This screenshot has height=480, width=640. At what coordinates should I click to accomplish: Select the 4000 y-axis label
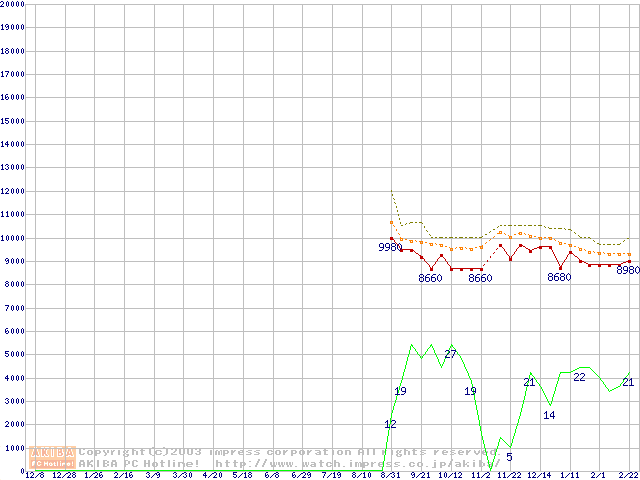pos(14,378)
